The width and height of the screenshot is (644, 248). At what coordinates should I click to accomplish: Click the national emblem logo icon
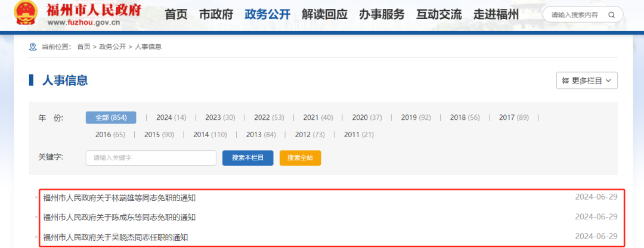click(26, 13)
